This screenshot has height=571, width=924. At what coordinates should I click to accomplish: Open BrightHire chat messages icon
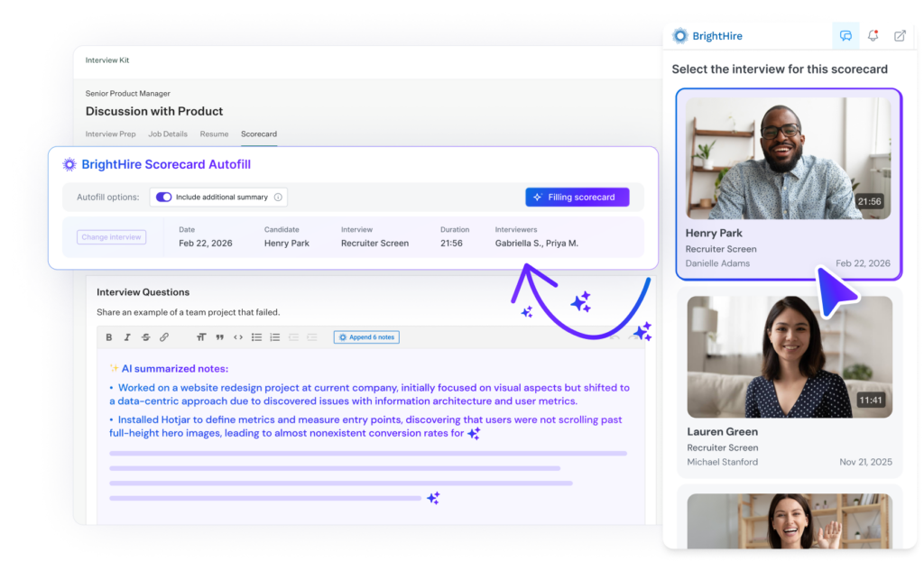845,36
